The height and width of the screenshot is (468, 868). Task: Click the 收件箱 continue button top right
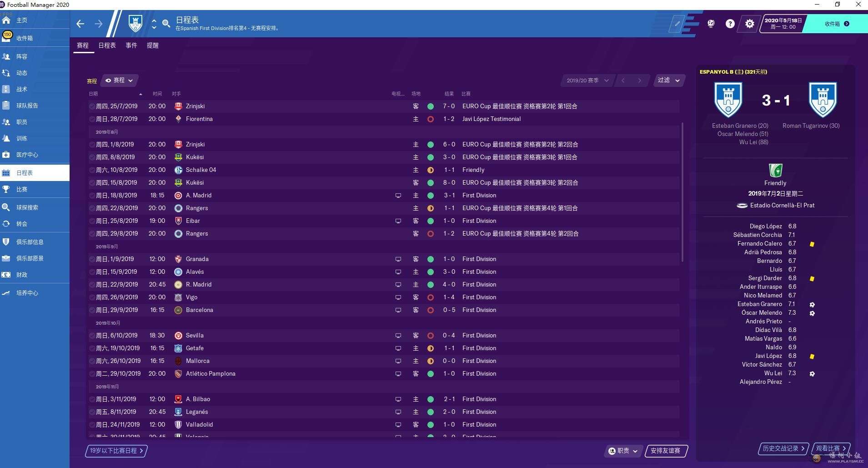click(x=836, y=24)
